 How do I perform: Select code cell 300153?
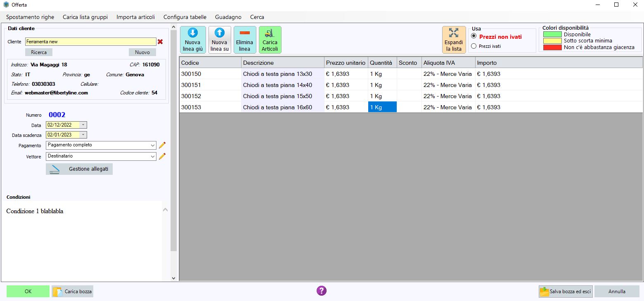tap(210, 107)
